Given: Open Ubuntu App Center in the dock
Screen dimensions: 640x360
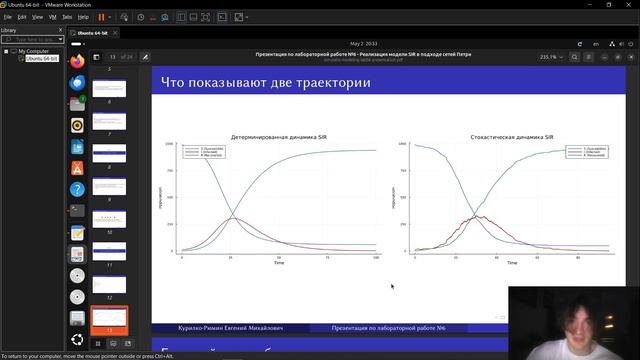Looking at the screenshot, I should (77, 168).
